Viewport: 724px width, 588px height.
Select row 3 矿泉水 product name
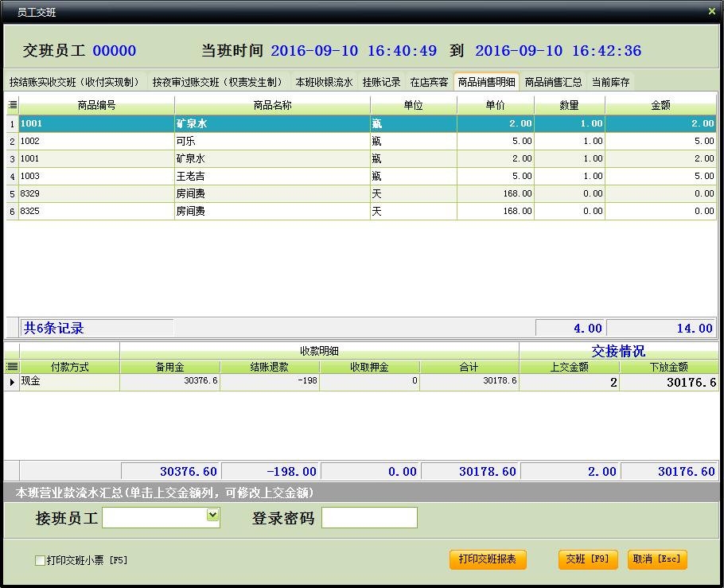click(272, 158)
